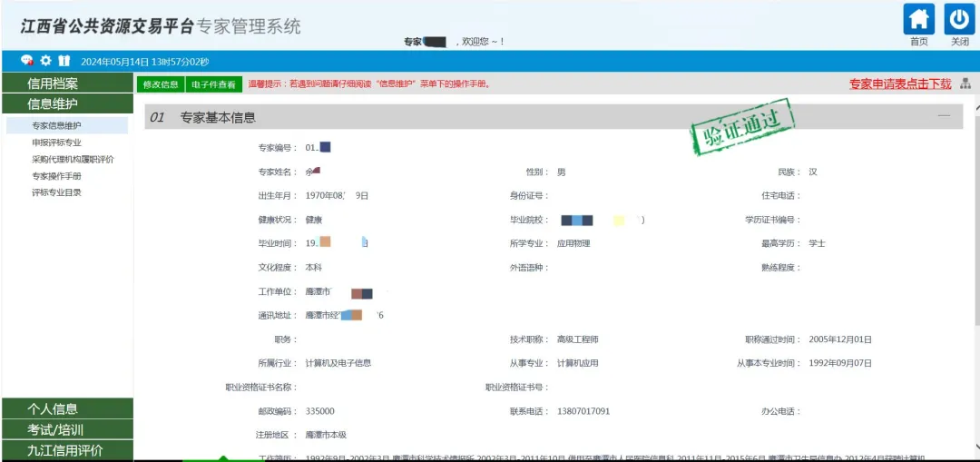Collapse the 信息维护 accordion header

click(67, 104)
